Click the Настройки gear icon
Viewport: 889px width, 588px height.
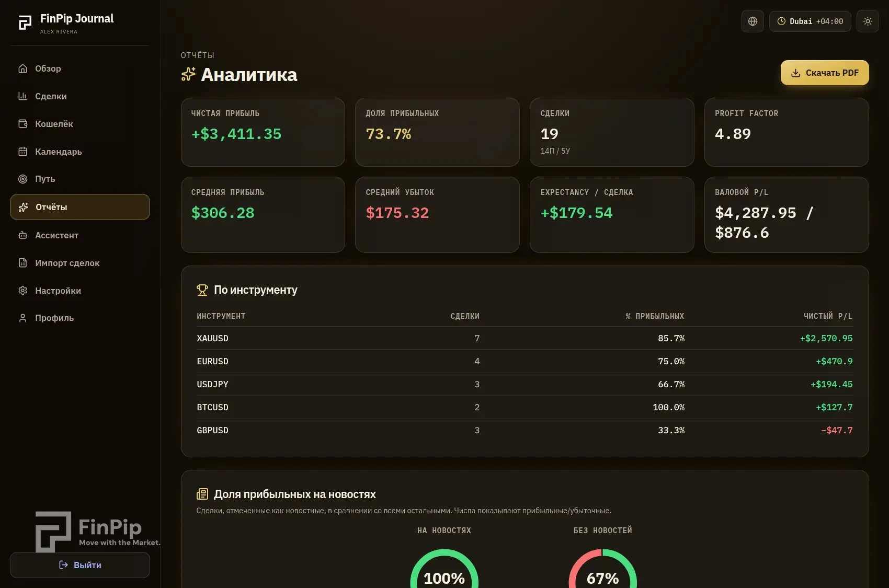pyautogui.click(x=22, y=291)
